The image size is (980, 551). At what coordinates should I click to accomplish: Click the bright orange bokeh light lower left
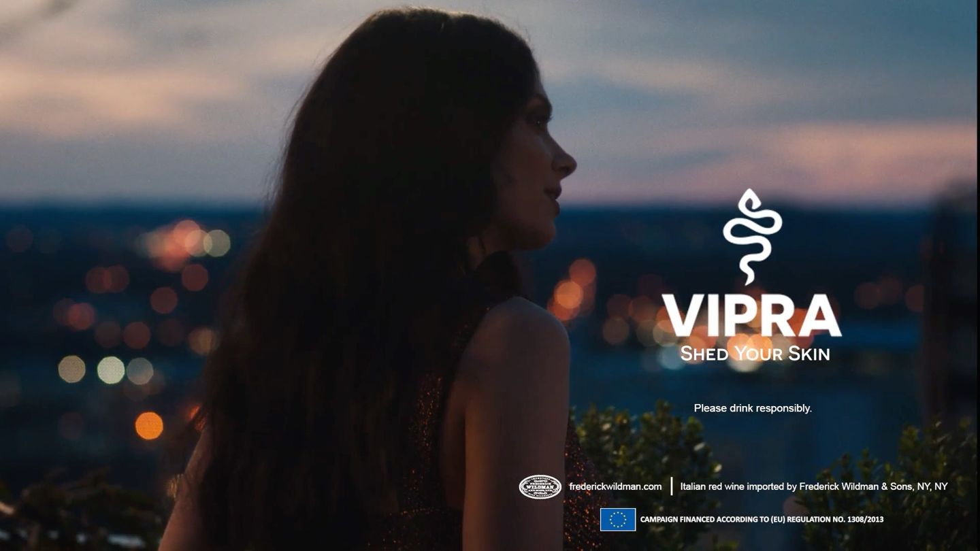coord(149,426)
